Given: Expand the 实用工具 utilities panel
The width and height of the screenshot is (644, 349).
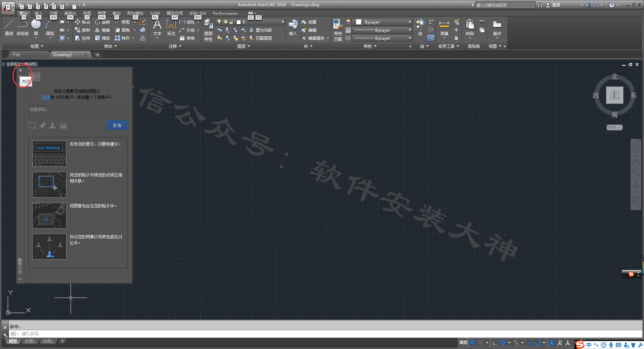Looking at the screenshot, I should [448, 46].
